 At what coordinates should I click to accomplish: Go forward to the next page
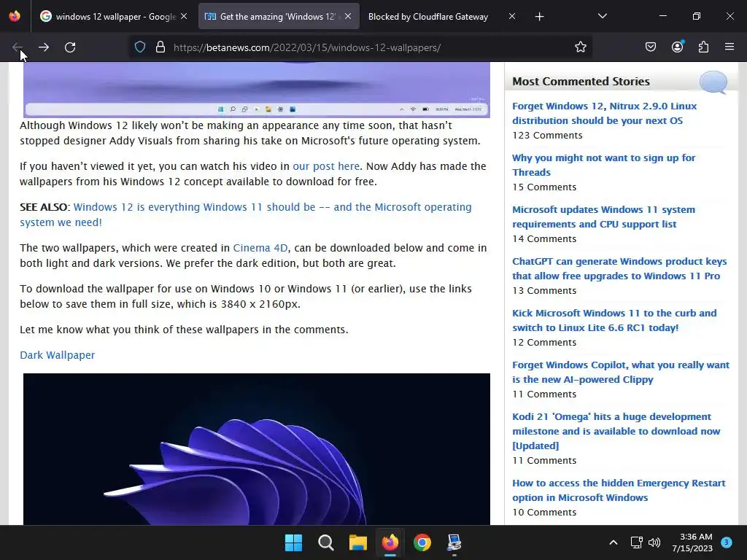click(44, 47)
